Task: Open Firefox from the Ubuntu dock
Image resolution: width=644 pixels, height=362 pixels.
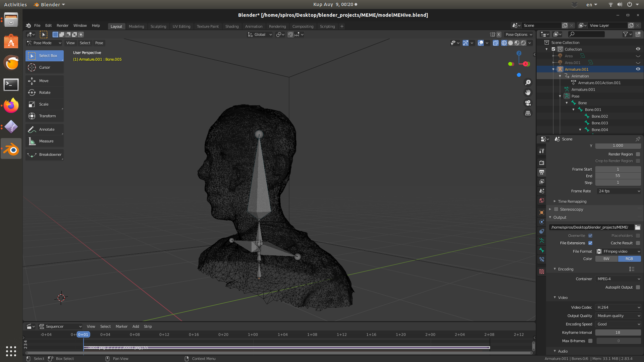Action: tap(11, 106)
